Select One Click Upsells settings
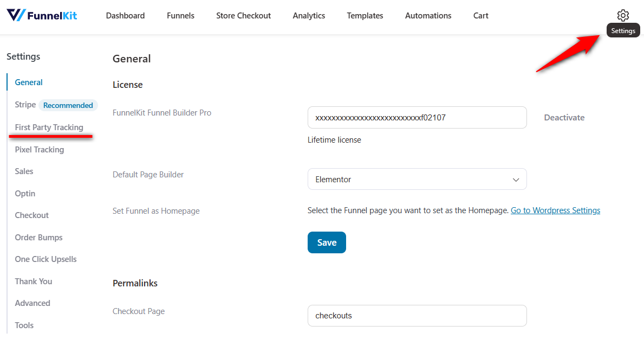Screen dimensions: 644x339 [45, 259]
